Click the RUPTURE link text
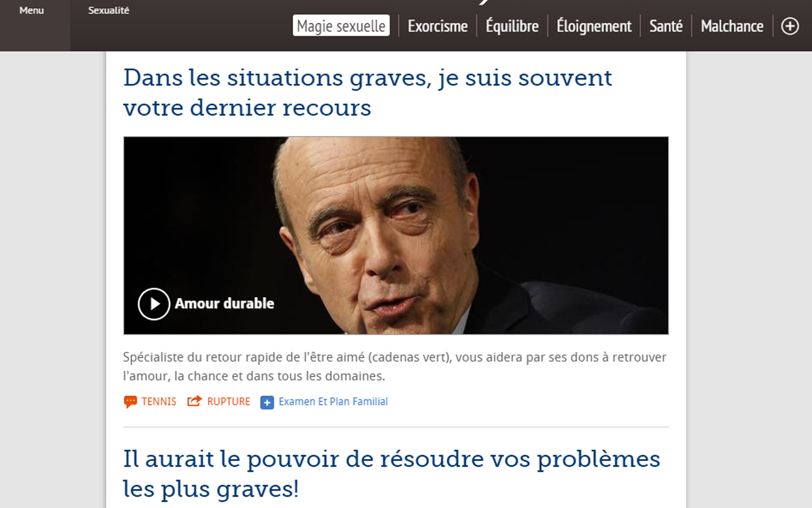This screenshot has width=812, height=508. [228, 401]
